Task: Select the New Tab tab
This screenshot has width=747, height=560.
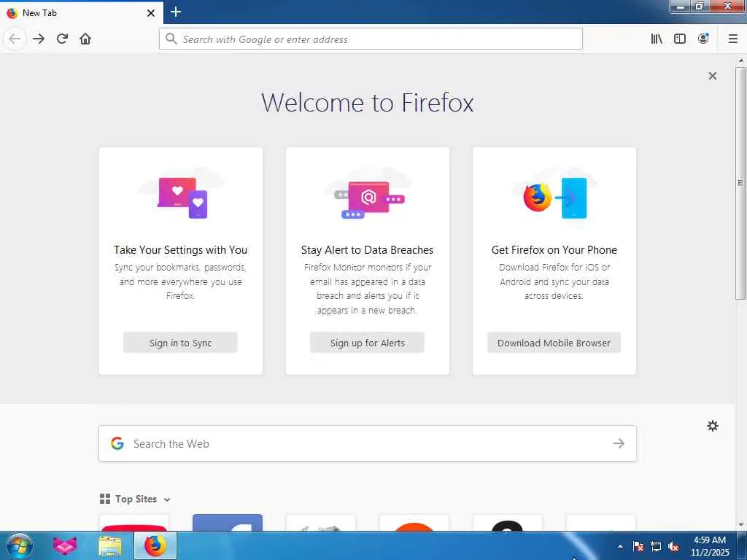Action: tap(81, 13)
